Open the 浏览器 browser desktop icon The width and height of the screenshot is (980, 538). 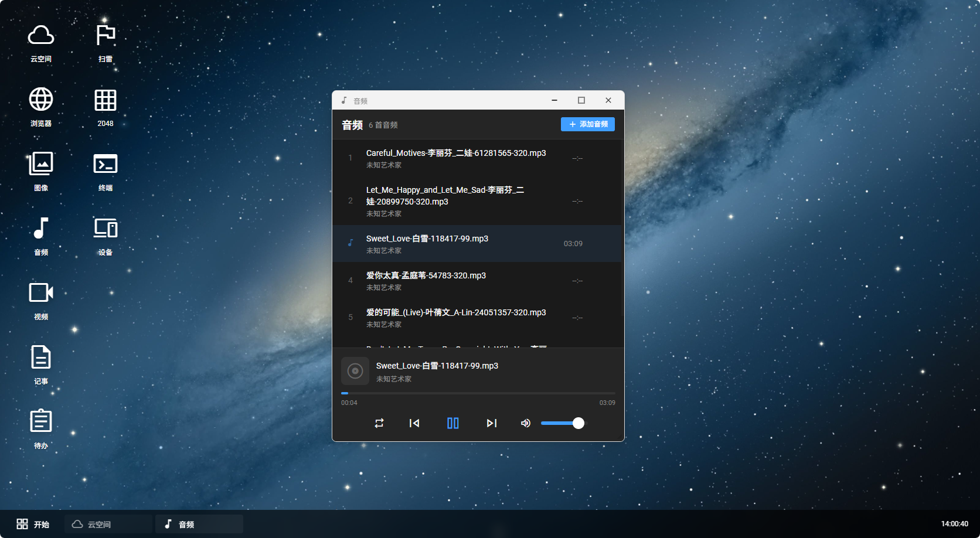(41, 108)
